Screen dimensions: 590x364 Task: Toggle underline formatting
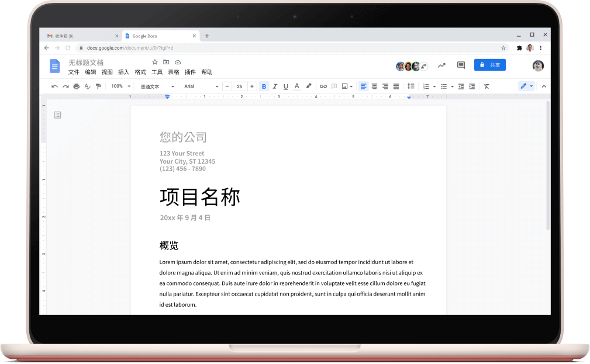[285, 86]
